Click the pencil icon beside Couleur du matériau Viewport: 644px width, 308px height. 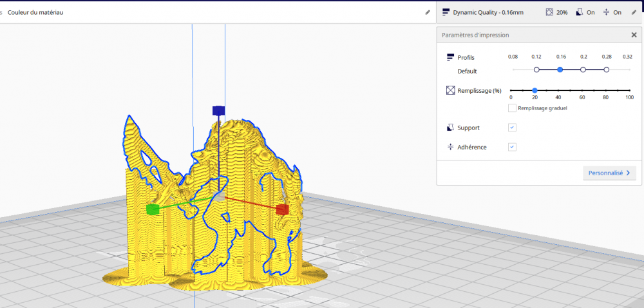(428, 12)
